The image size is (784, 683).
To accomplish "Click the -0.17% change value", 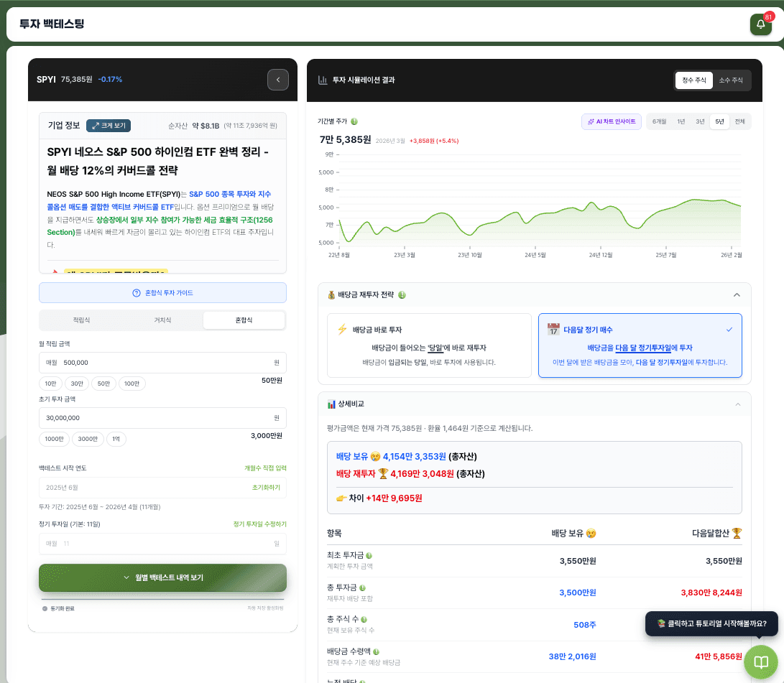I will coord(110,80).
